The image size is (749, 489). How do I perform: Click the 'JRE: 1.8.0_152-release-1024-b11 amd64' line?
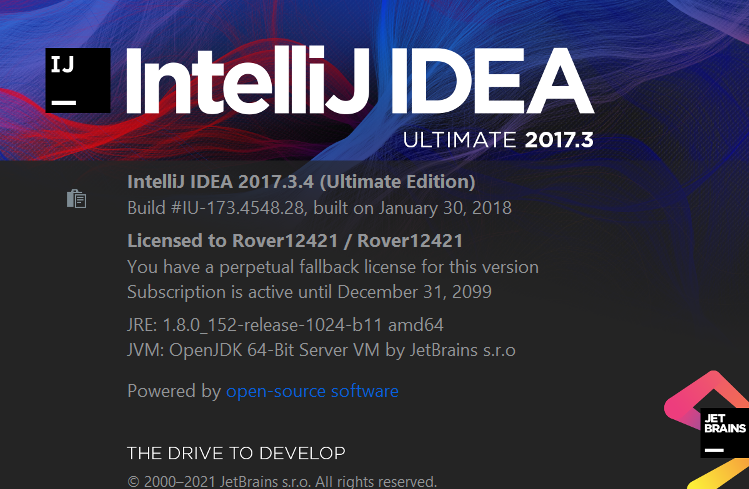pyautogui.click(x=285, y=325)
